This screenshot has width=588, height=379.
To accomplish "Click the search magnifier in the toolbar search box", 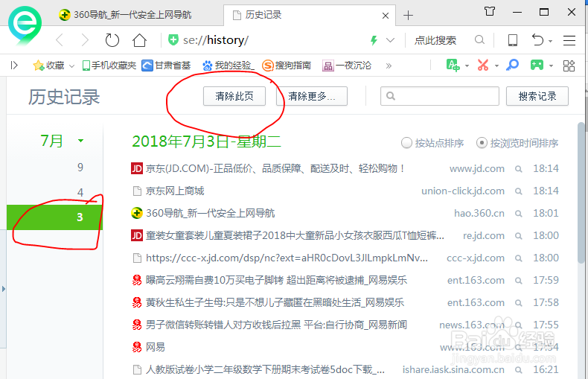I will pyautogui.click(x=479, y=39).
